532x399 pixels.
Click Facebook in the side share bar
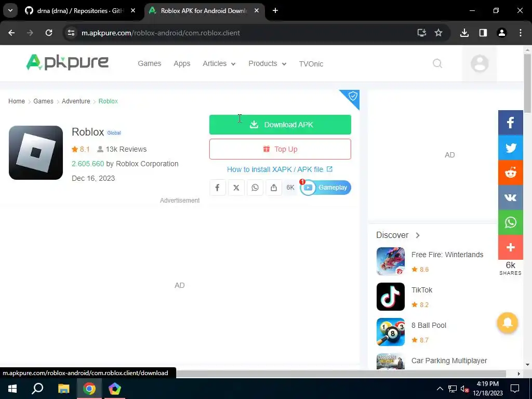[510, 123]
